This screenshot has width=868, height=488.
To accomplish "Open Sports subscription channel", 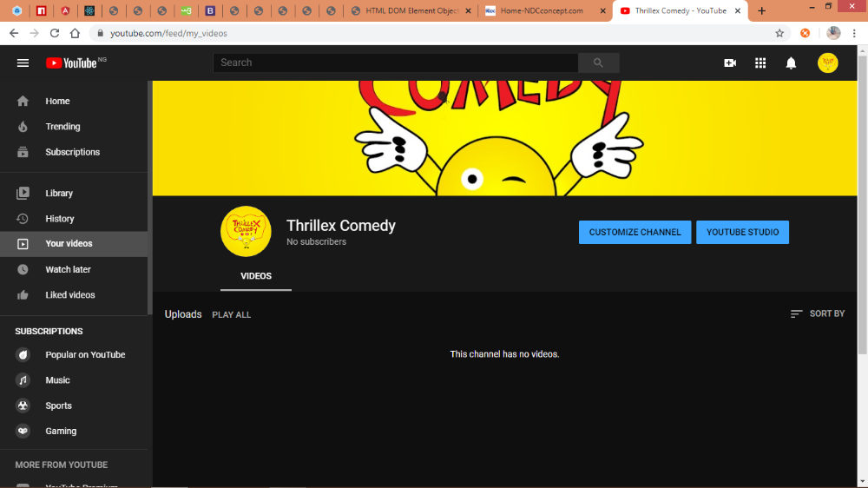I will point(74,406).
